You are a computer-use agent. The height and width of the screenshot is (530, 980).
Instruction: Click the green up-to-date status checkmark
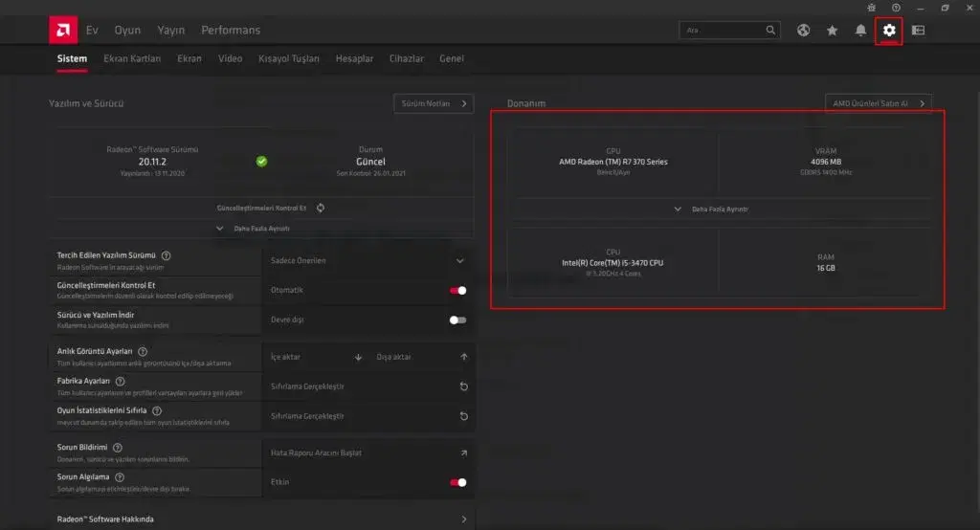pyautogui.click(x=262, y=162)
